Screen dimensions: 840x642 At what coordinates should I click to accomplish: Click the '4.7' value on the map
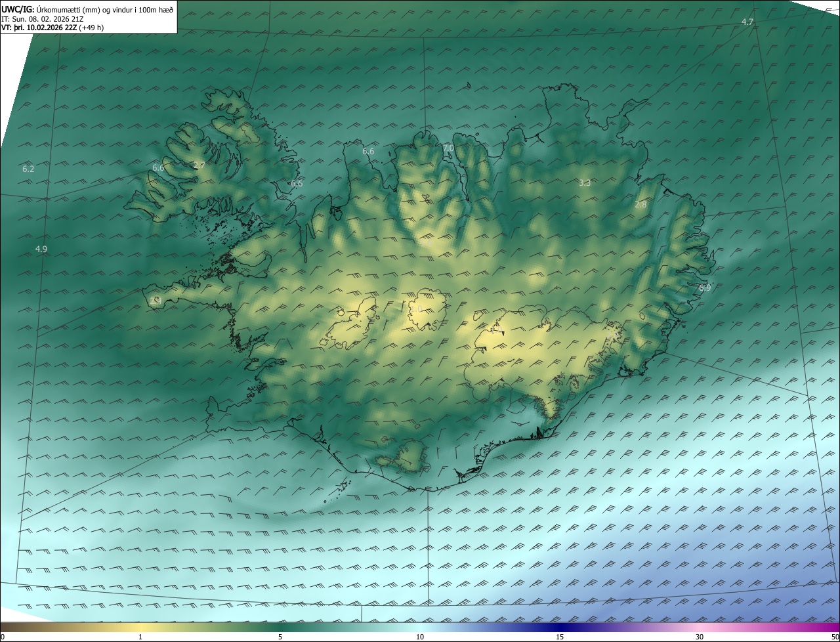tap(747, 22)
